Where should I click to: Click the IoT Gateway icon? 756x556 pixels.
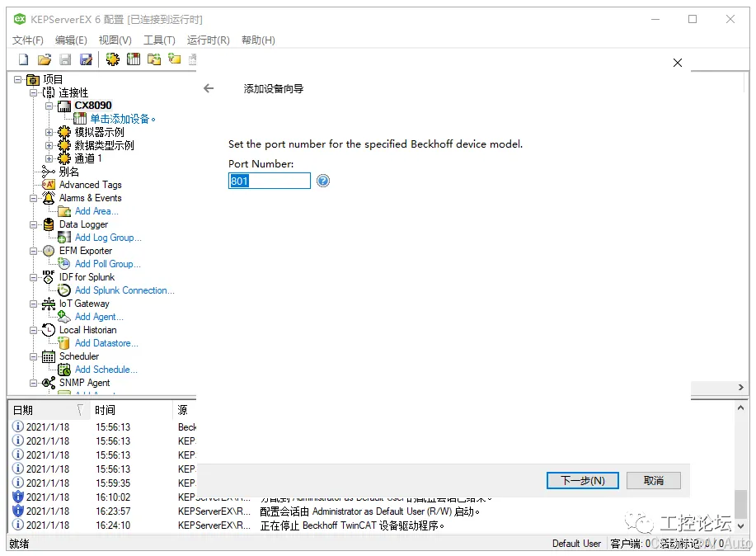coord(48,304)
